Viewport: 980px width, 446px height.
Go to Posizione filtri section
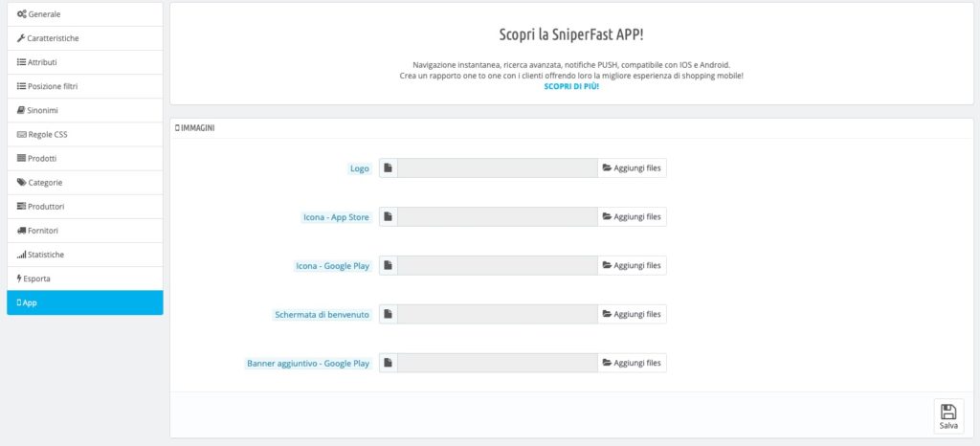[85, 86]
